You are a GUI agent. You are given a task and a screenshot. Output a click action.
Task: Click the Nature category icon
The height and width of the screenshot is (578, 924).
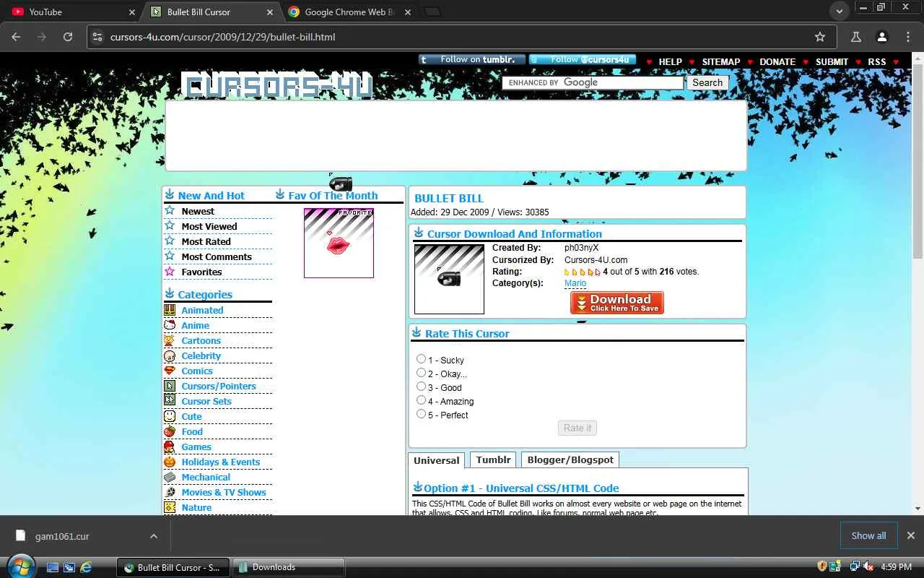point(170,507)
